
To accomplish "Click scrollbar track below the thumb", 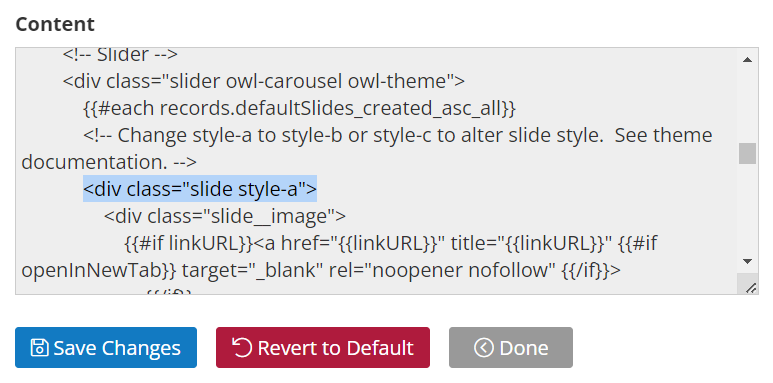I will coord(747,207).
